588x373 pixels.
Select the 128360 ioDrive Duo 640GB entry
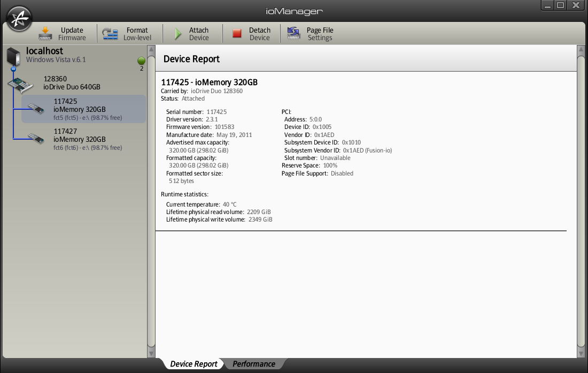click(x=72, y=83)
